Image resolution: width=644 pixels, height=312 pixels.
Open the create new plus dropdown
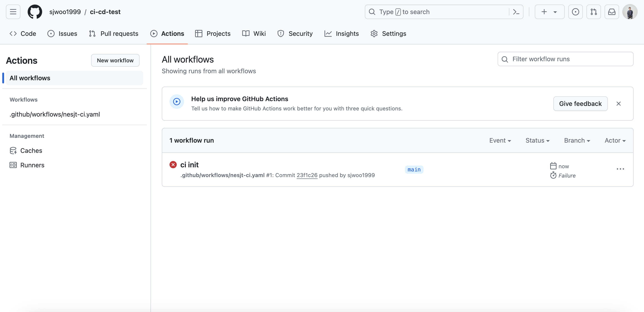point(549,12)
